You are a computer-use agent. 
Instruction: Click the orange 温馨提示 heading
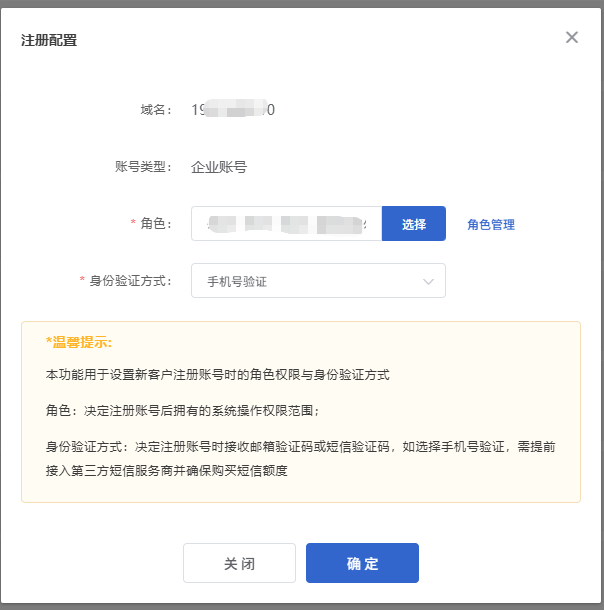[x=79, y=342]
